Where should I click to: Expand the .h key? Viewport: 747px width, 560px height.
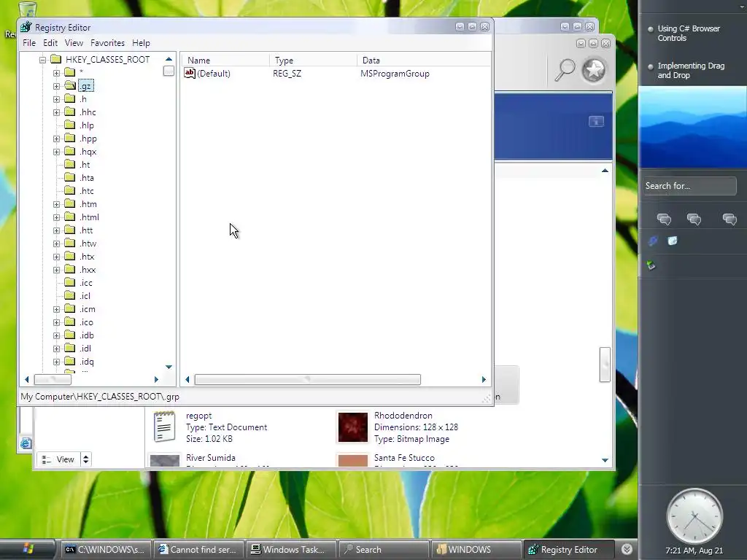pyautogui.click(x=56, y=99)
